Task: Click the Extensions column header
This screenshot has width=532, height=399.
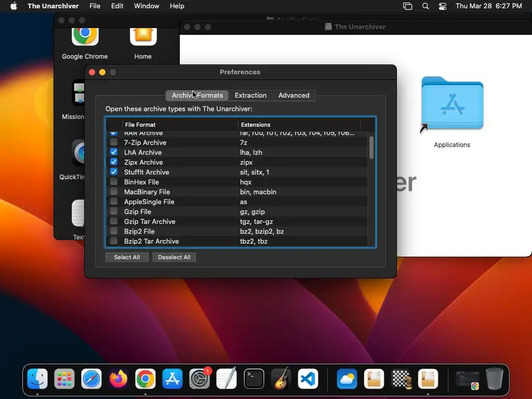Action: (x=299, y=125)
